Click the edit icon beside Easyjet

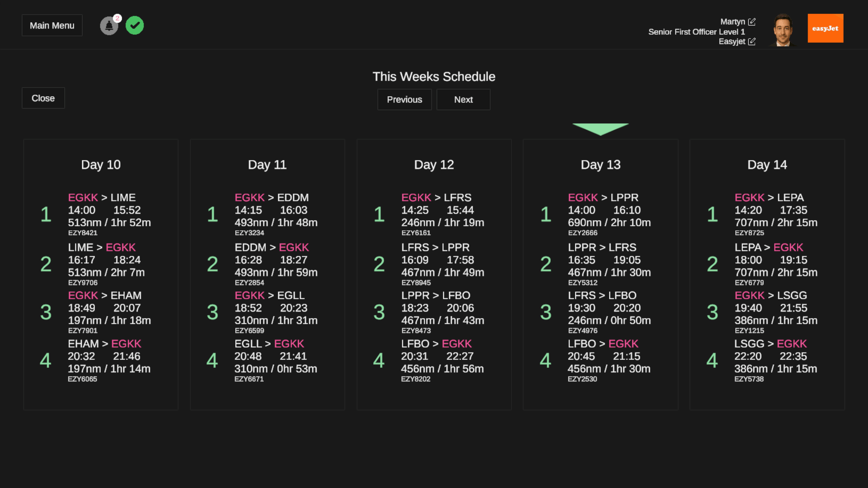752,41
